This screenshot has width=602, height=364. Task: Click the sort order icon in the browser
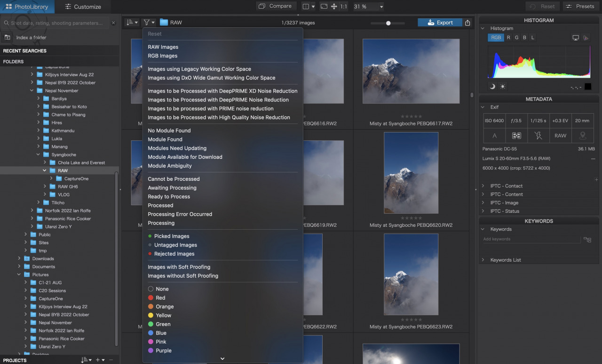click(131, 22)
